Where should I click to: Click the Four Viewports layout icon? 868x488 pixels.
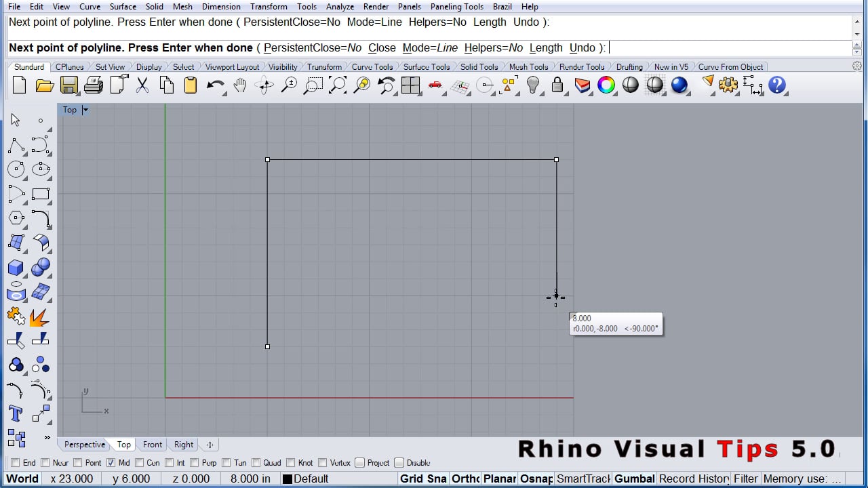tap(410, 85)
